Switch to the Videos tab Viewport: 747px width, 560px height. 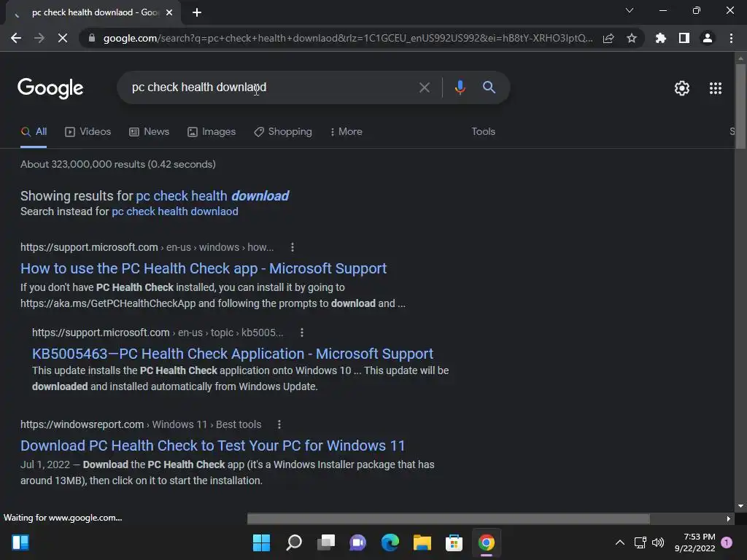(88, 131)
